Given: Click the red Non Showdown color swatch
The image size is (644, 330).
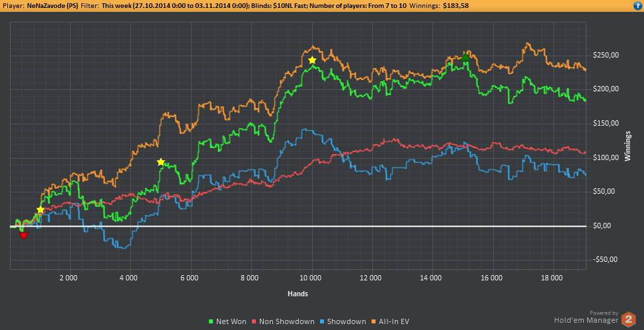Looking at the screenshot, I should pyautogui.click(x=255, y=322).
